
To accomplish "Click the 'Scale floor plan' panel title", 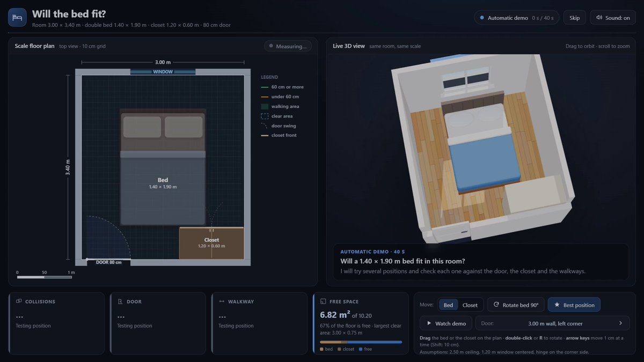I will pos(35,46).
